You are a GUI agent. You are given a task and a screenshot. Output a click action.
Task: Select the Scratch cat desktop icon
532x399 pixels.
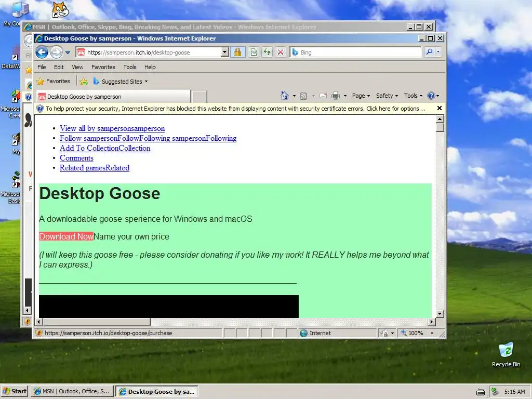click(x=60, y=9)
